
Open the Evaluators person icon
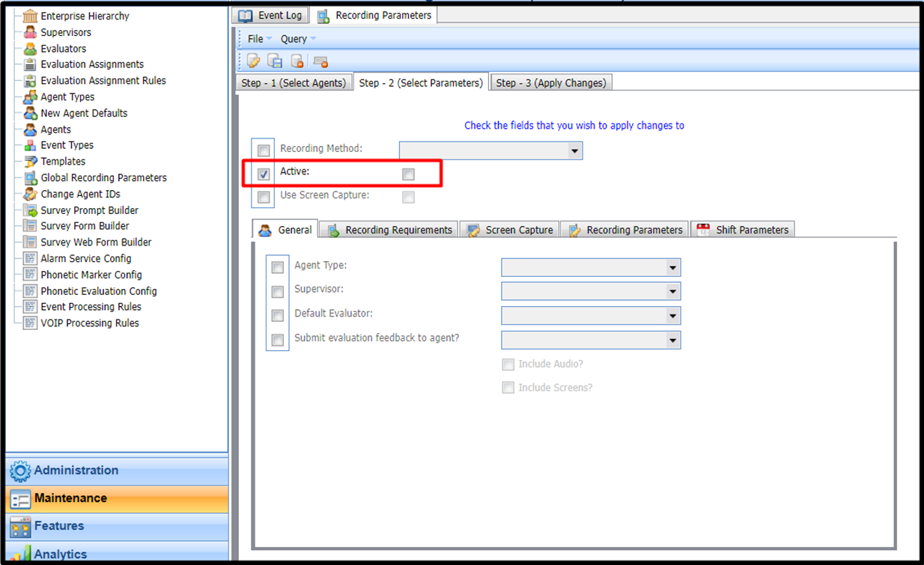pos(30,49)
